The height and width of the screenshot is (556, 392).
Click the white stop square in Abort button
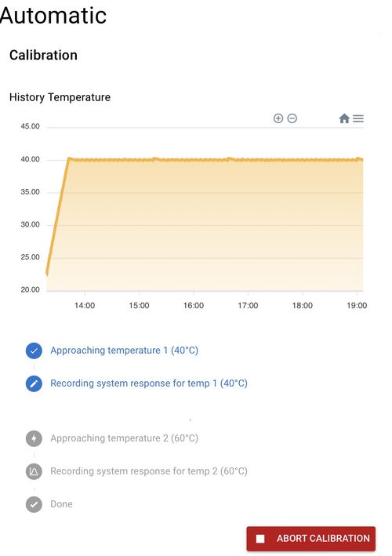[x=260, y=539]
